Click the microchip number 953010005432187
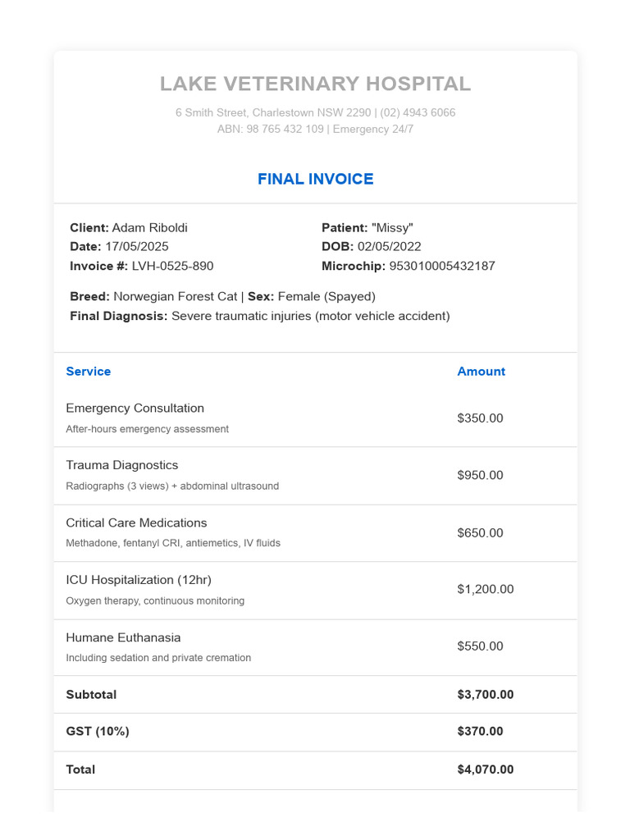The height and width of the screenshot is (840, 630). point(441,265)
